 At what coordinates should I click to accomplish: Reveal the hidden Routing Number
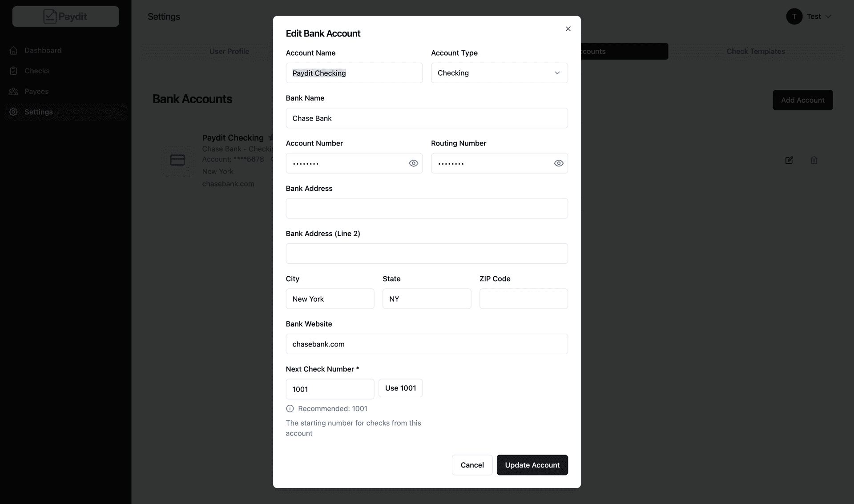tap(559, 163)
